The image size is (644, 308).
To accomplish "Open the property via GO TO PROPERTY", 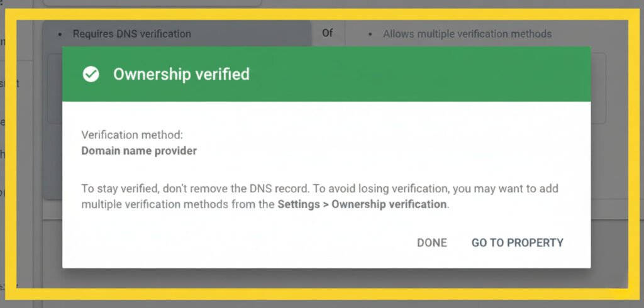I will (517, 243).
